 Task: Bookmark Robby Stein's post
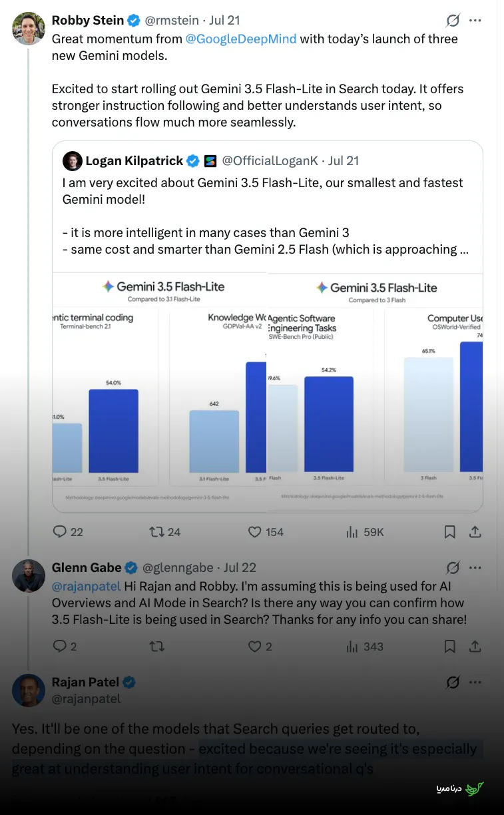(x=450, y=531)
